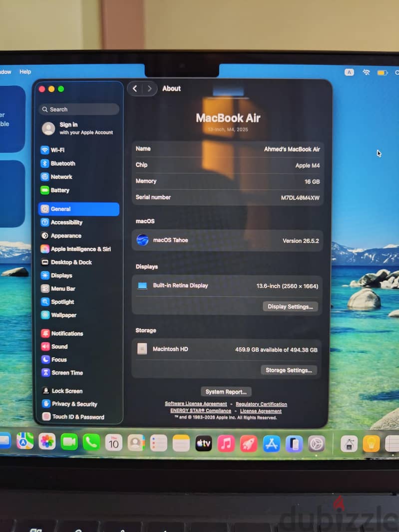Open the Battery settings pane

point(79,190)
